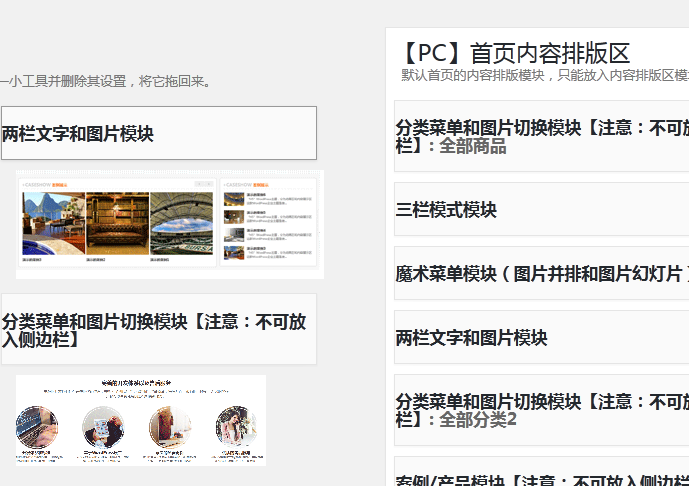This screenshot has width=689, height=486.
Task: Expand 两栏文字和图片模块 in the PC layout area
Action: coord(542,337)
